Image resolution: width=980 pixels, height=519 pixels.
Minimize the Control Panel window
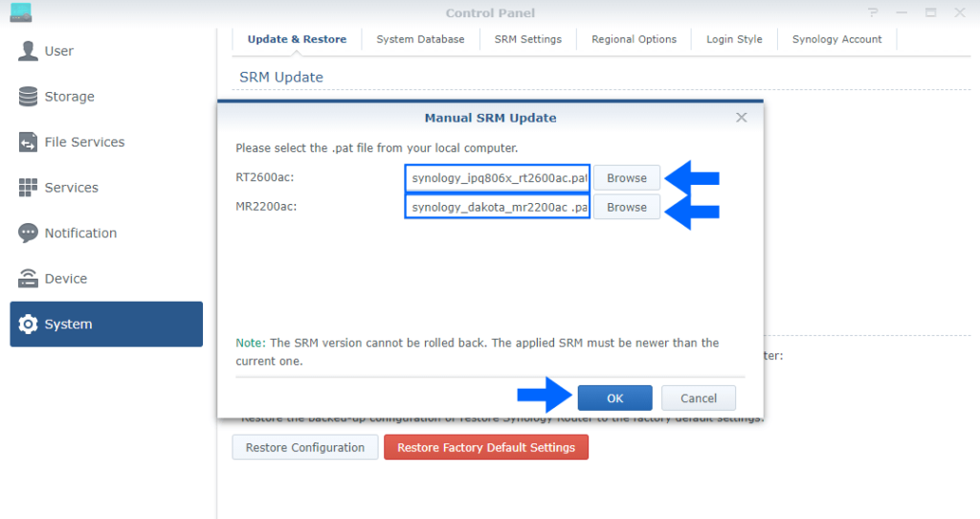[x=902, y=12]
